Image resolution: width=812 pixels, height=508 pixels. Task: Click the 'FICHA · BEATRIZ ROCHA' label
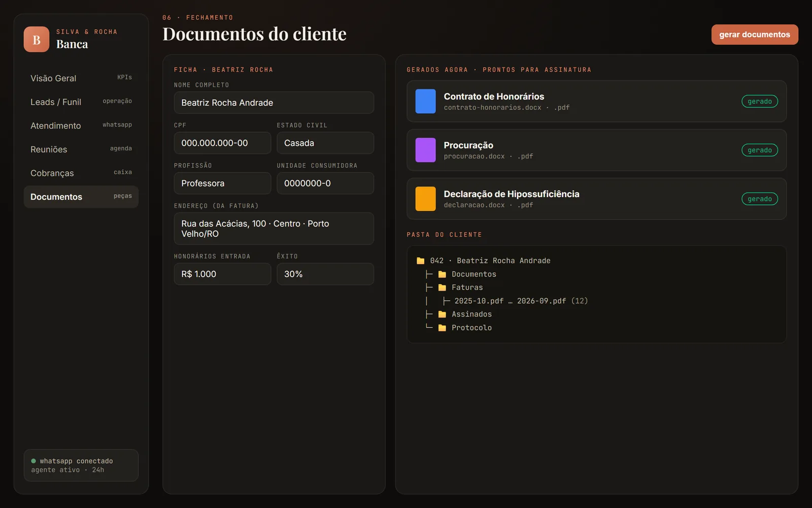223,70
